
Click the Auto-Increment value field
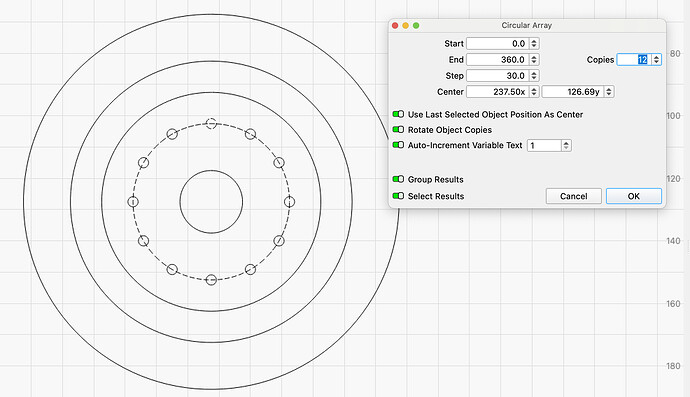click(x=544, y=145)
